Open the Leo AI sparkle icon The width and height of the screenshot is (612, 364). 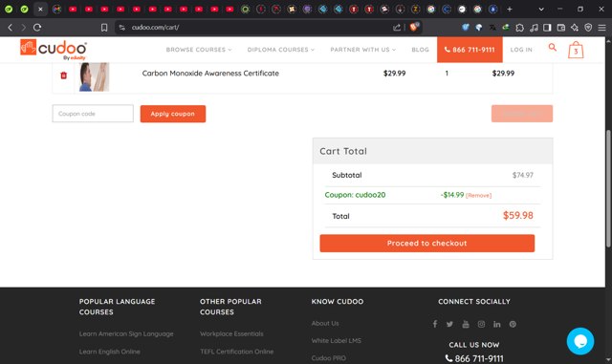575,28
